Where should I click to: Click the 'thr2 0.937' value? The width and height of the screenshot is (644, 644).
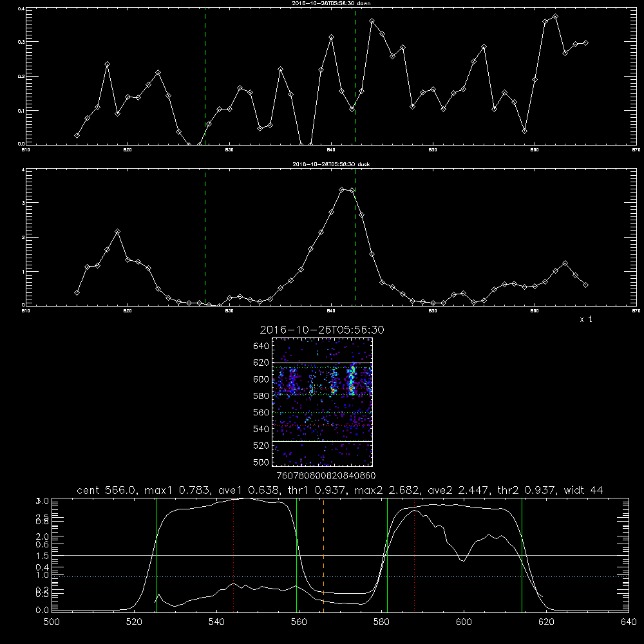pyautogui.click(x=527, y=490)
